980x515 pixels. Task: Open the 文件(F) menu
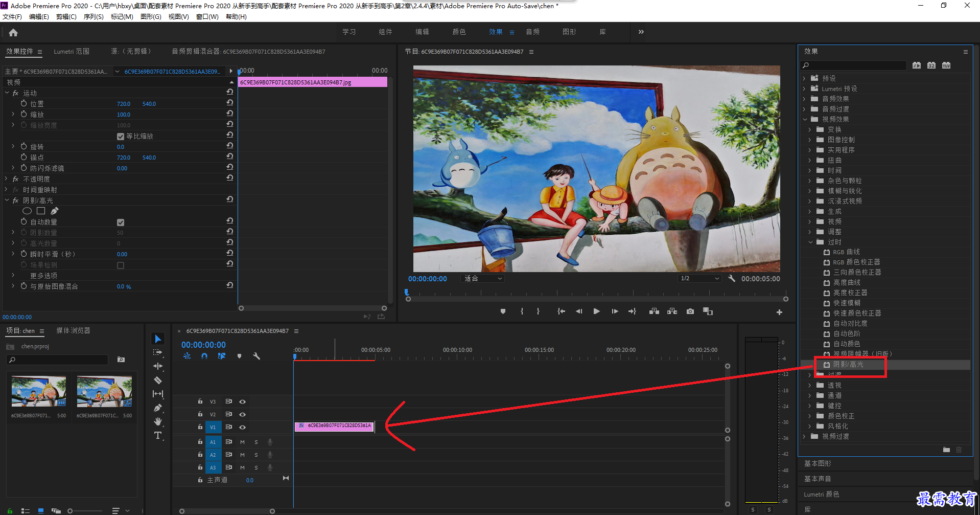12,17
